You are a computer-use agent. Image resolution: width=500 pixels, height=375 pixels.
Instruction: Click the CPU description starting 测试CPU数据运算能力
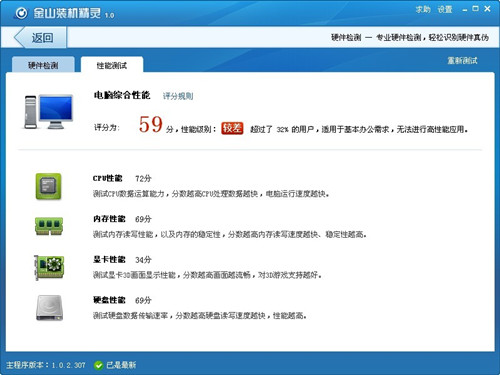coord(211,194)
